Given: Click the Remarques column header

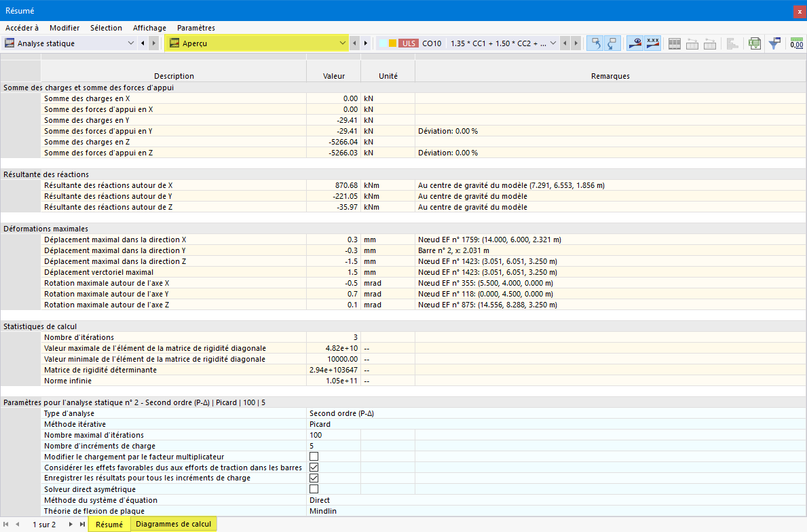Looking at the screenshot, I should 610,75.
